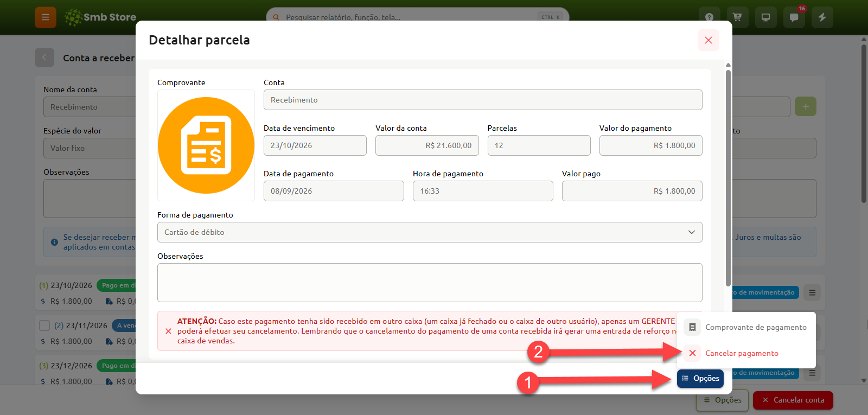
Task: Click the blue info icon in notice
Action: point(54,242)
